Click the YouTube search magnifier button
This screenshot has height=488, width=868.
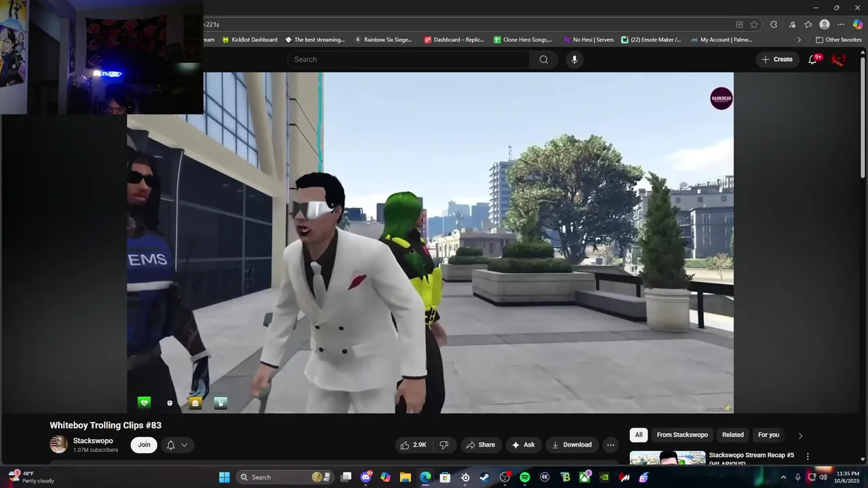pyautogui.click(x=543, y=60)
